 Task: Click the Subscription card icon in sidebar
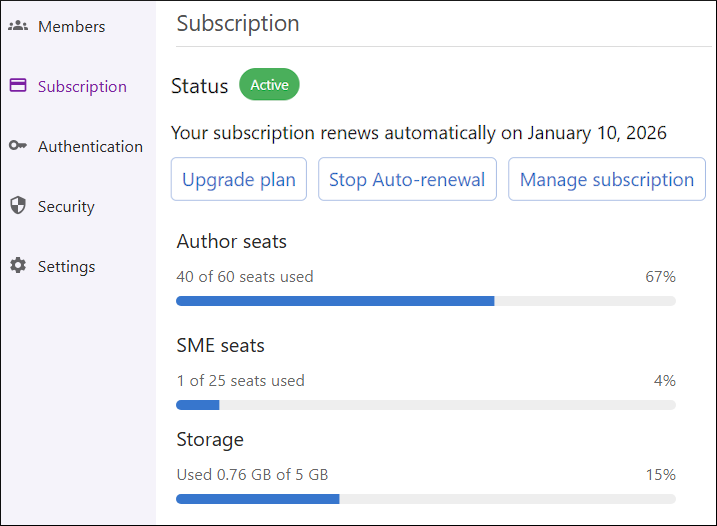tap(18, 86)
